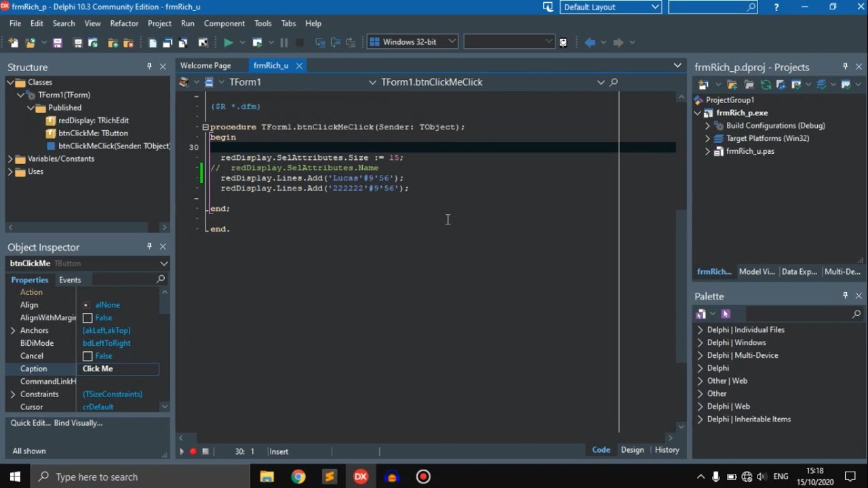Image resolution: width=868 pixels, height=488 pixels.
Task: Click the New Items toolbar icon
Action: pyautogui.click(x=14, y=42)
